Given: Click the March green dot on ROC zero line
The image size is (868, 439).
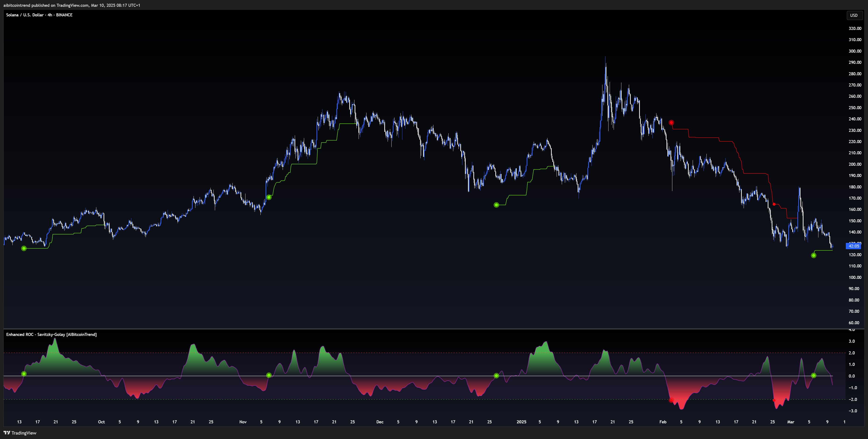Looking at the screenshot, I should tap(813, 375).
